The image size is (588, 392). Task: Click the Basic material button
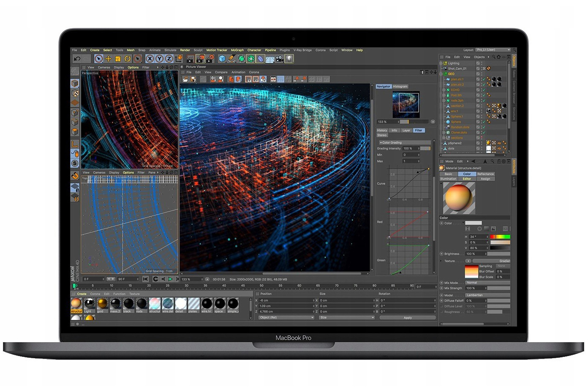448,174
